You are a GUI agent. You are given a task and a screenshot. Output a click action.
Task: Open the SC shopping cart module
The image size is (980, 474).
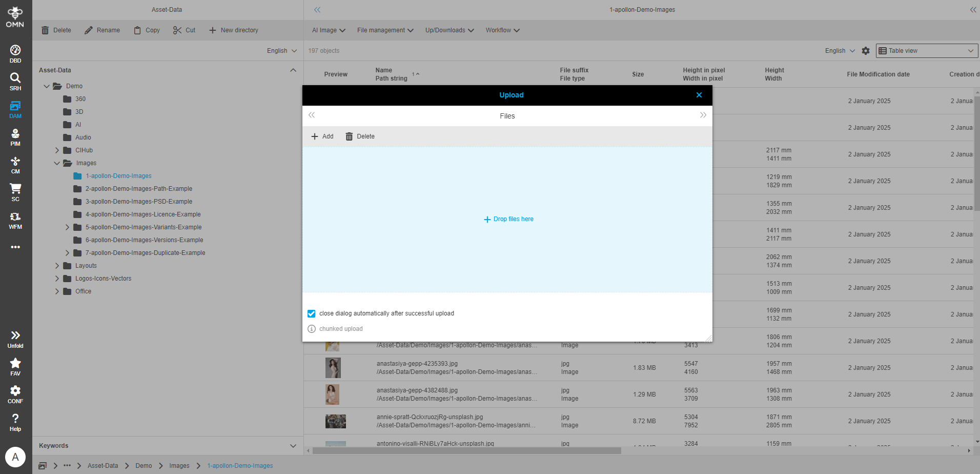tap(15, 192)
